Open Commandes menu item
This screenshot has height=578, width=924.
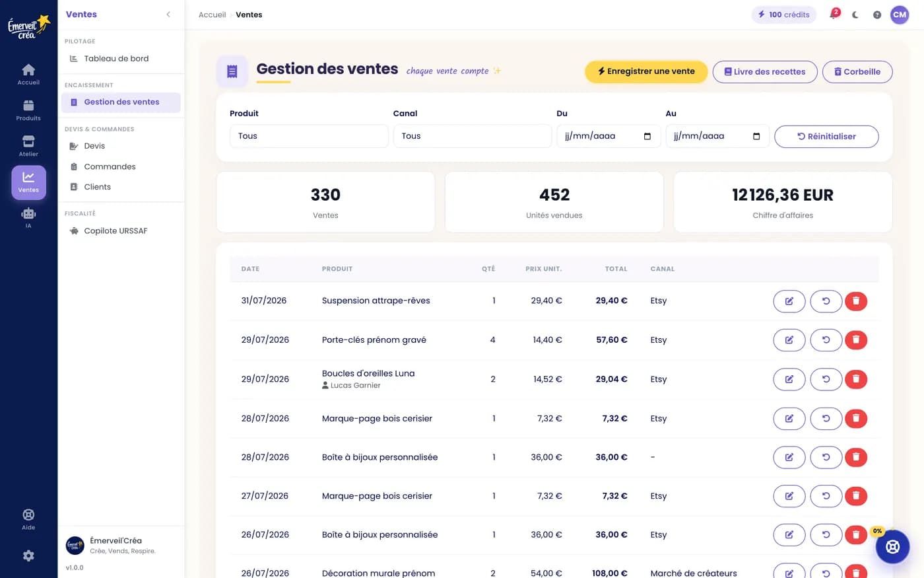click(121, 166)
